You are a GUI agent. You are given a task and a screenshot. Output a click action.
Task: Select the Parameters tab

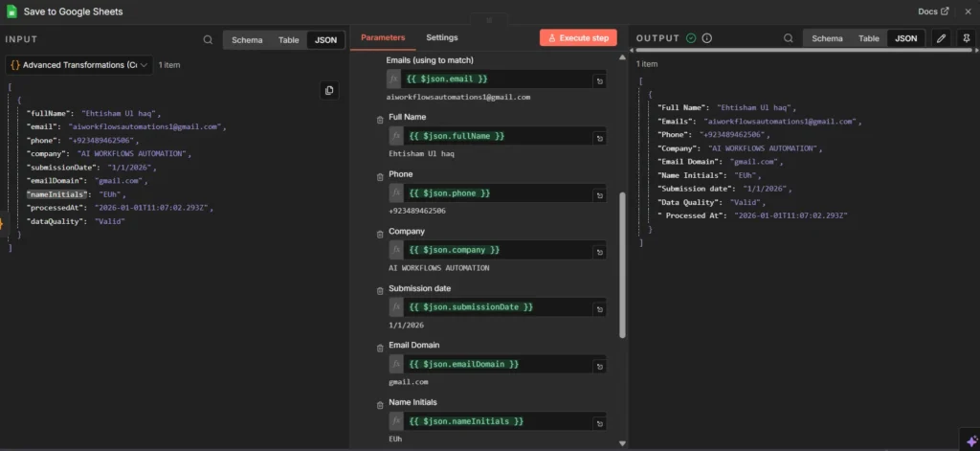(x=383, y=37)
